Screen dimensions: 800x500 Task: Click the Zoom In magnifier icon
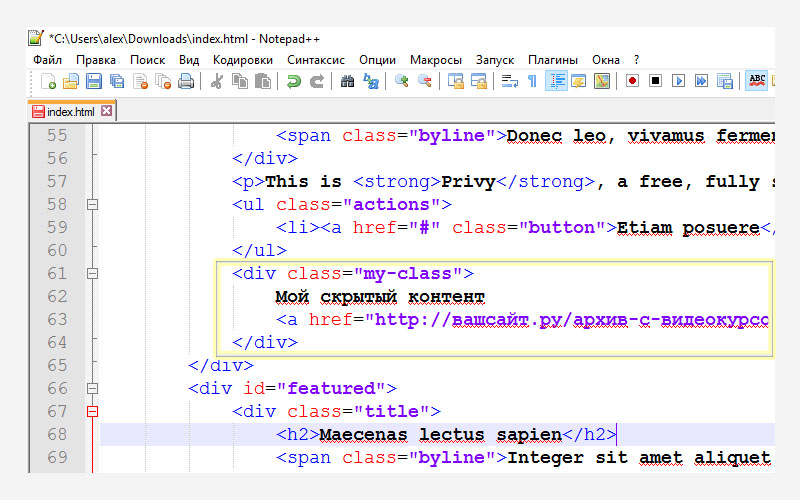[x=401, y=81]
